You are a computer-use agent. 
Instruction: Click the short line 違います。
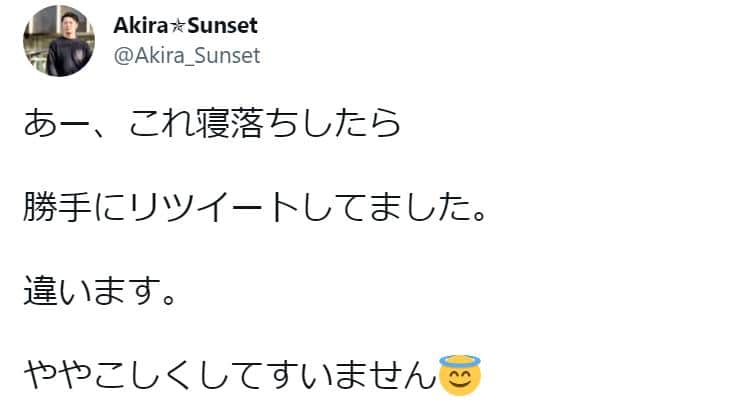(98, 292)
